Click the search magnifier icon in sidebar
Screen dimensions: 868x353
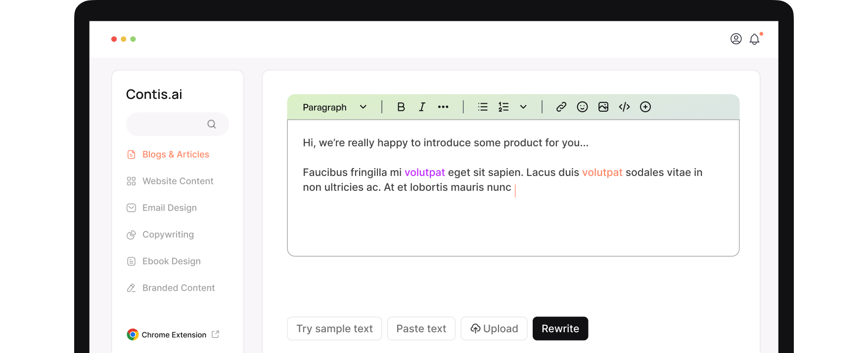(212, 124)
